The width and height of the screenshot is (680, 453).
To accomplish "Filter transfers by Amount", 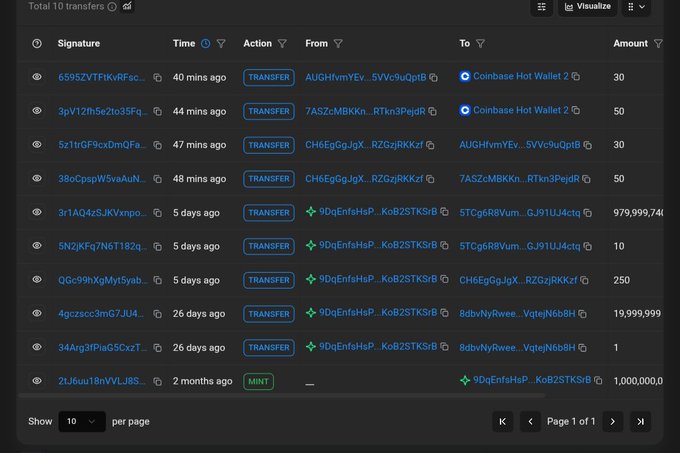I will (658, 43).
